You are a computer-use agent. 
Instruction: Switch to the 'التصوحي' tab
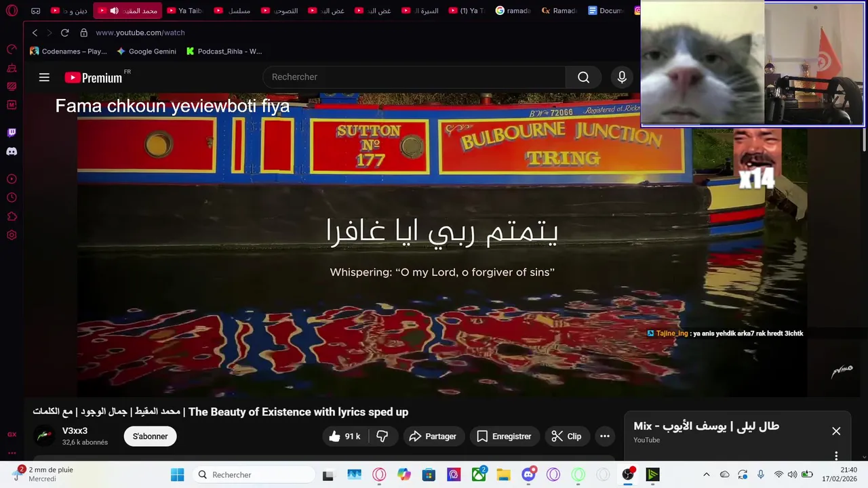pyautogui.click(x=280, y=11)
